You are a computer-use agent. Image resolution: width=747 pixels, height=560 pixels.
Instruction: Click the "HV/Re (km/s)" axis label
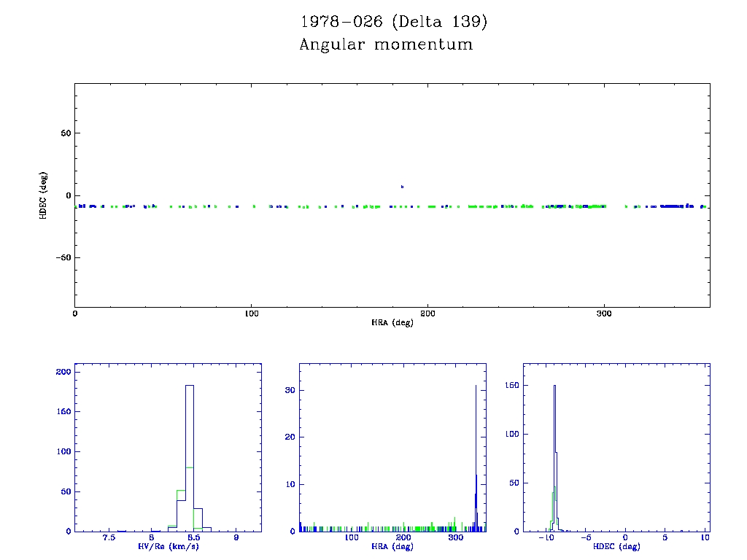point(169,546)
